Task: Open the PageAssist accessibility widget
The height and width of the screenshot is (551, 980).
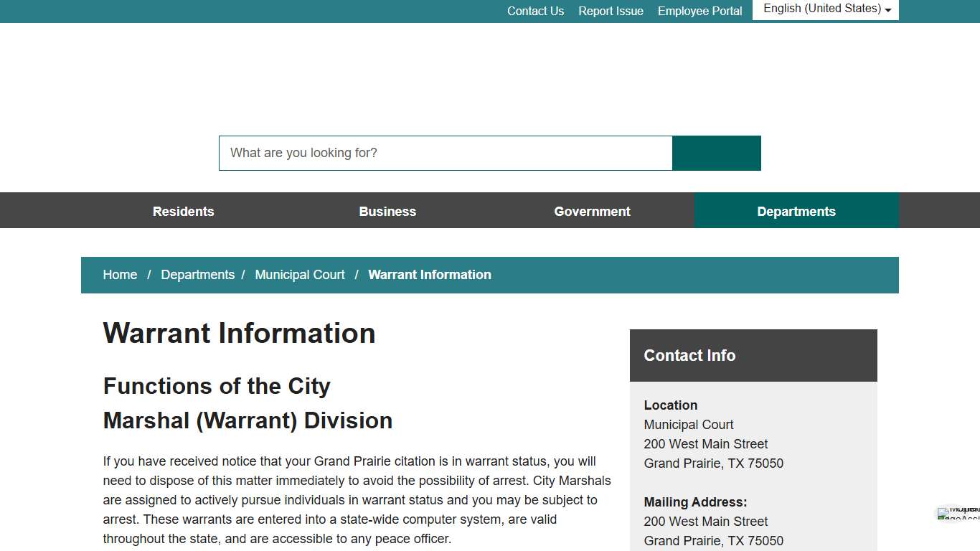Action: point(953,514)
